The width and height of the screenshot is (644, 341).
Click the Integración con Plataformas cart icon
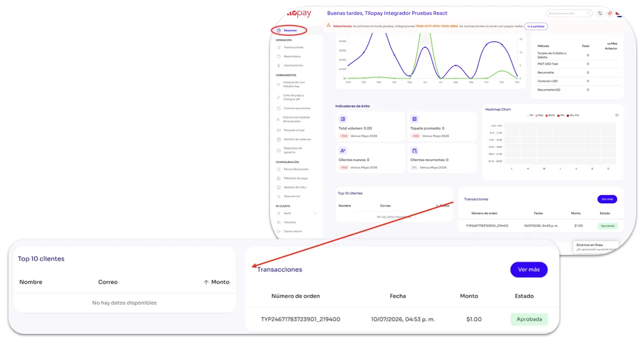tap(279, 84)
